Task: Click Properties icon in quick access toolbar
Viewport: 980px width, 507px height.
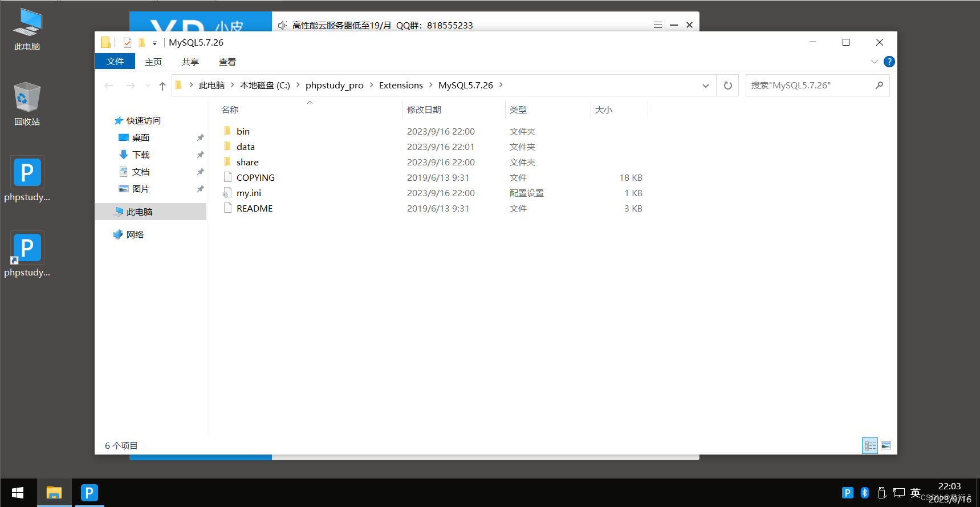Action: click(x=127, y=43)
